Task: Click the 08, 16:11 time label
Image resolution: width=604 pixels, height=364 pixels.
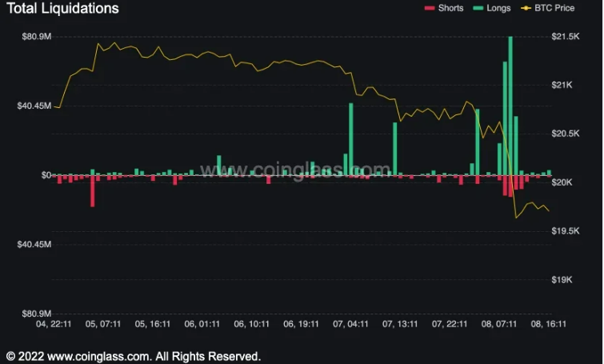Action: click(x=549, y=324)
